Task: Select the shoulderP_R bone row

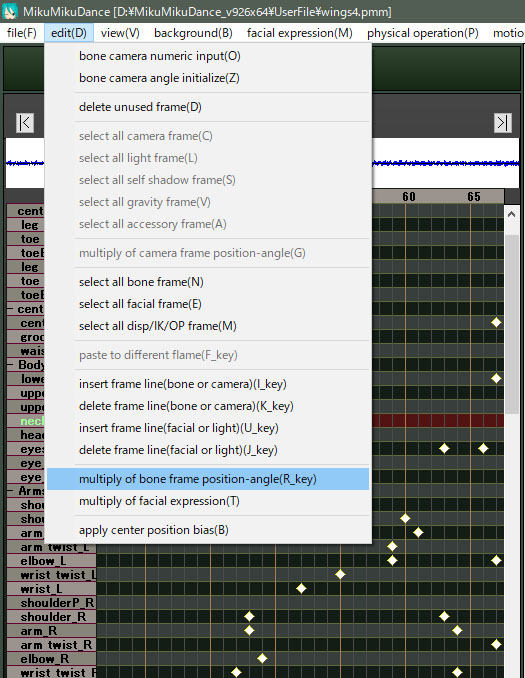Action: [51, 603]
